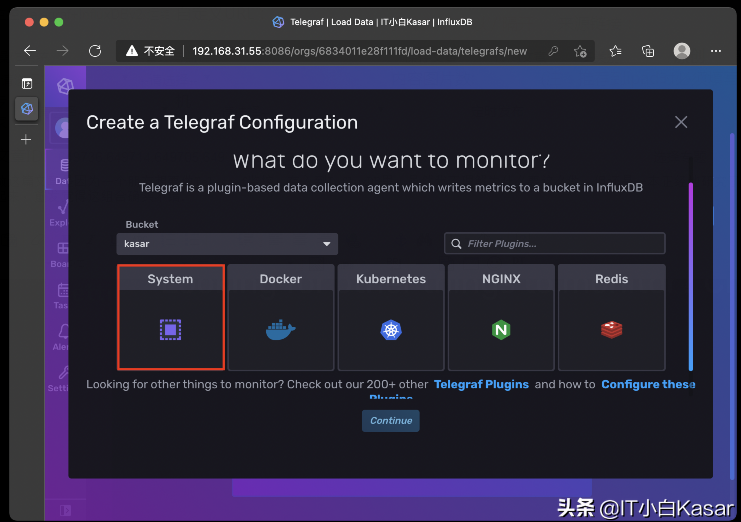This screenshot has height=522, width=741.
Task: Select the InfluxDB vertical tab icon
Action: 27,109
